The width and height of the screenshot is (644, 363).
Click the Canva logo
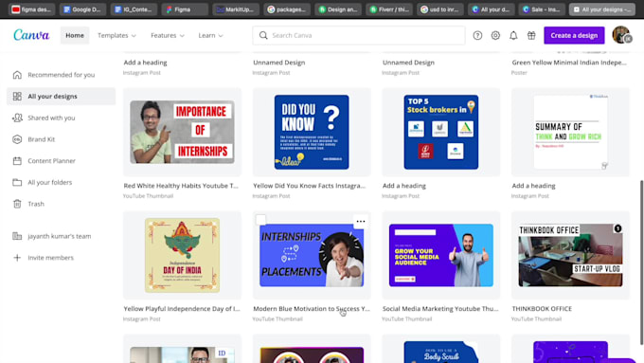31,35
